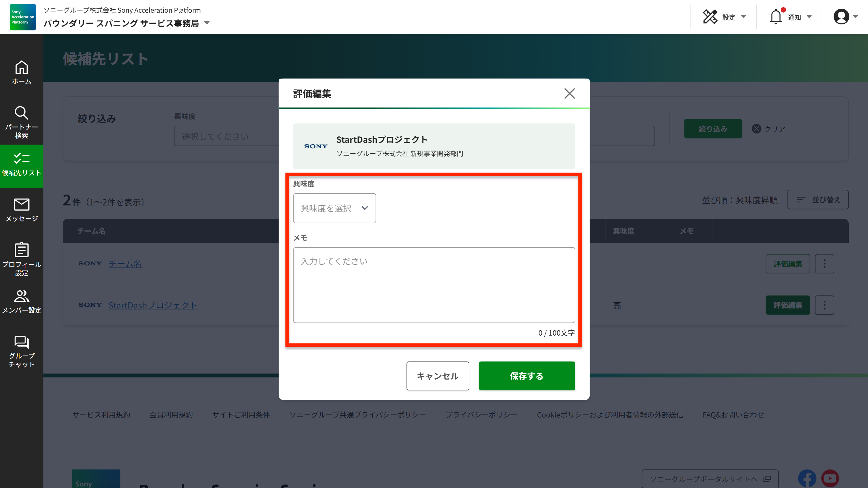The height and width of the screenshot is (488, 868).
Task: Open Member Settings people icon
Action: [x=22, y=296]
